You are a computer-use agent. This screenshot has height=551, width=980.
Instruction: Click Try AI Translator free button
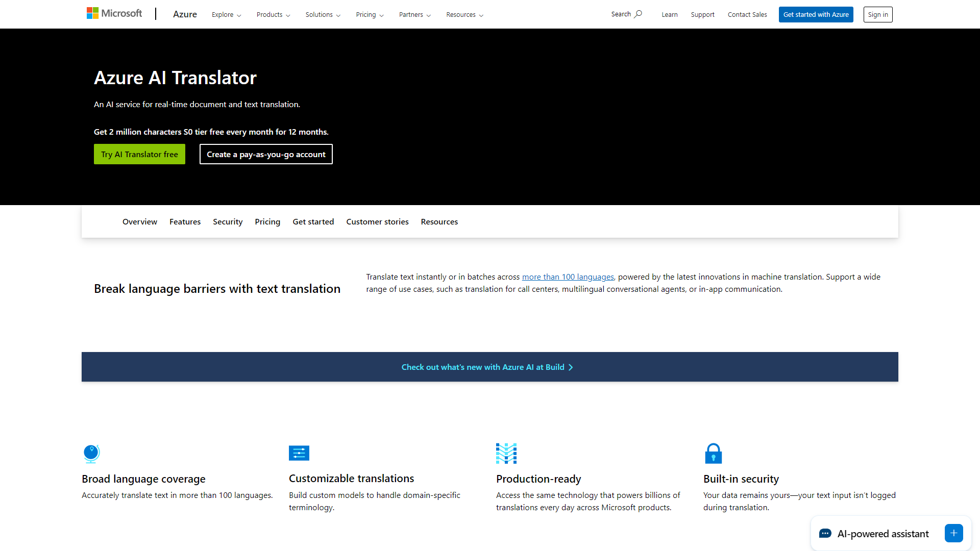click(139, 154)
